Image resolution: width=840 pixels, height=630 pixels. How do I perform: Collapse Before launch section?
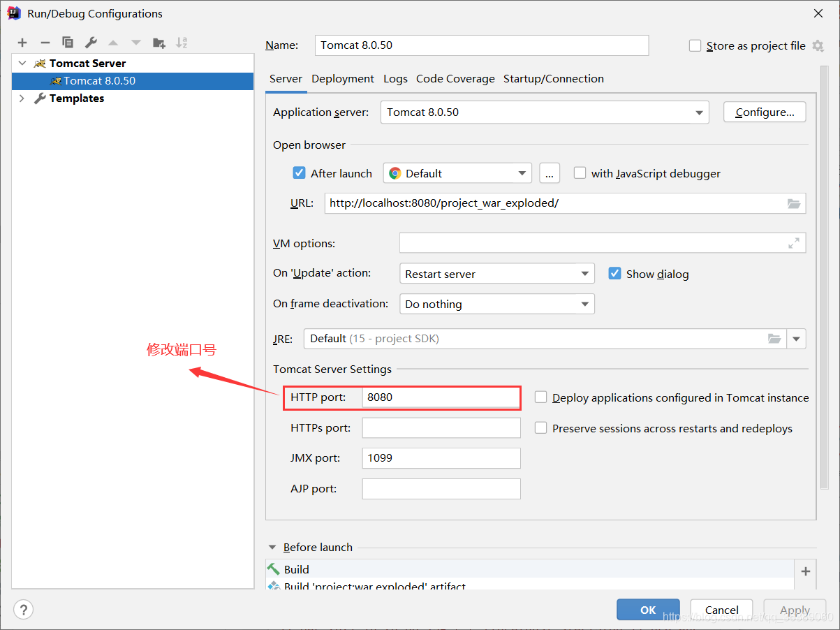272,548
